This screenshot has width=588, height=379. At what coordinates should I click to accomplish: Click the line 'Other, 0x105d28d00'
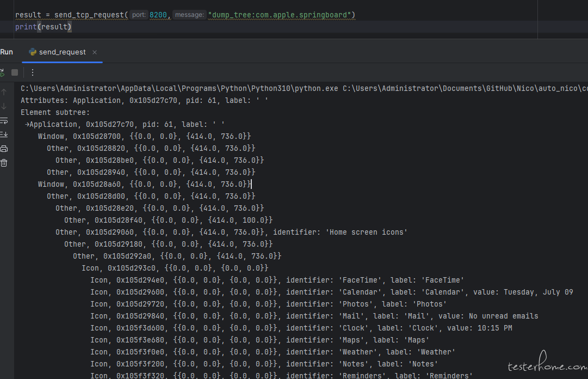pos(151,197)
